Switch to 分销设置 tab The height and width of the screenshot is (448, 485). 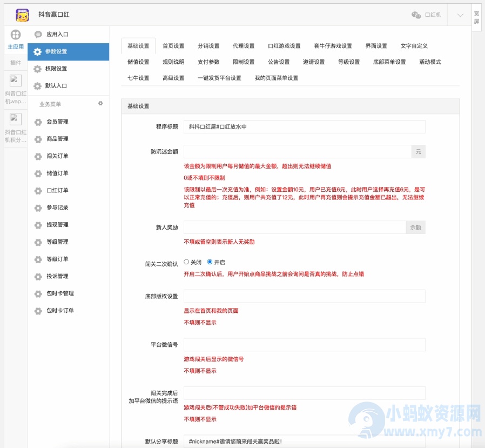(x=208, y=46)
